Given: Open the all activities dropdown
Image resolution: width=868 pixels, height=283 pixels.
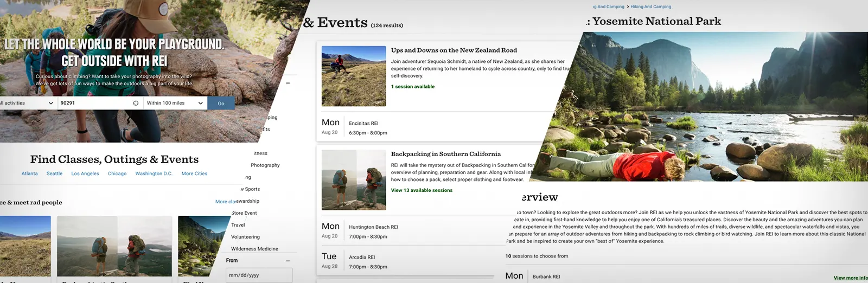Looking at the screenshot, I should click(x=27, y=103).
